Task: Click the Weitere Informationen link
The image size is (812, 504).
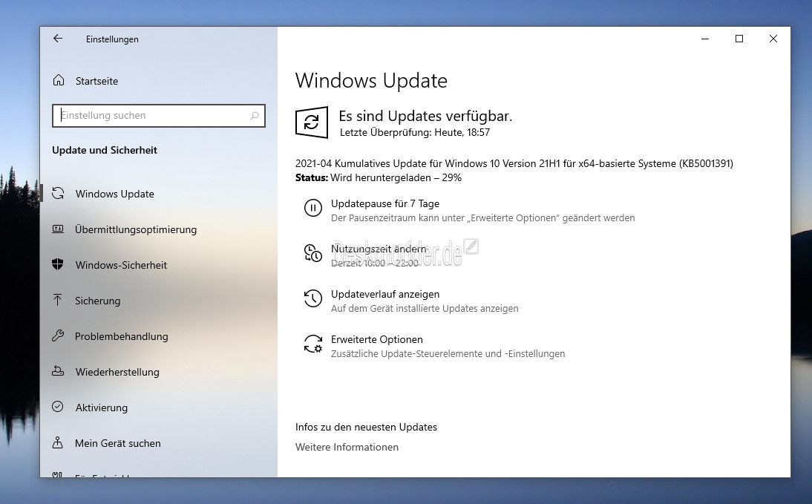Action: (347, 447)
